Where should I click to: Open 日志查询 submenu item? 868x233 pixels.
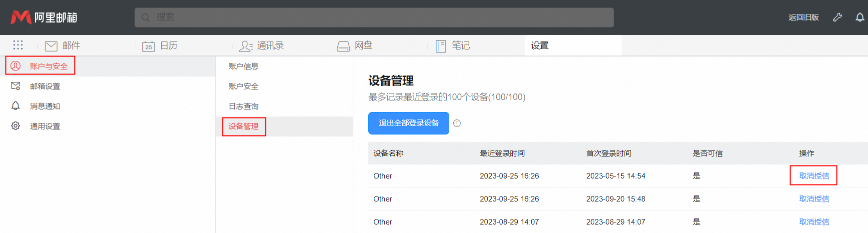[x=243, y=106]
